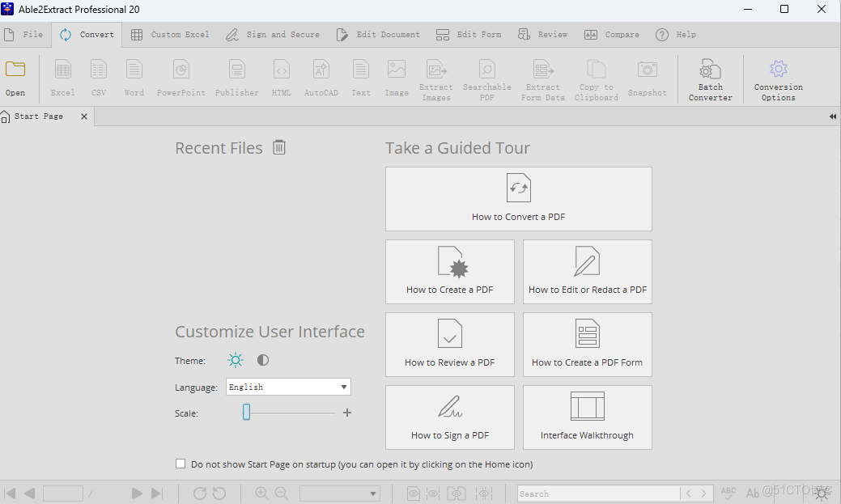Click the plus icon beside Scale slider

[347, 413]
